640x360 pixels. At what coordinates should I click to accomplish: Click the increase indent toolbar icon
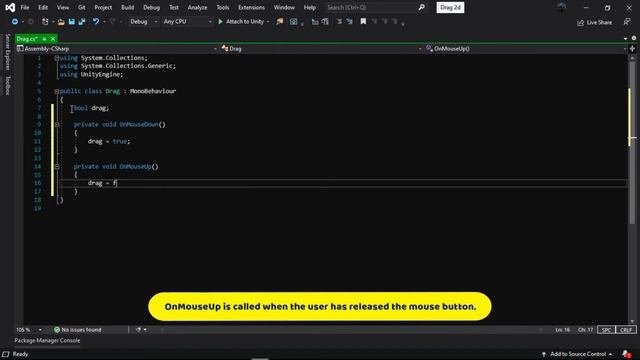pos(349,22)
